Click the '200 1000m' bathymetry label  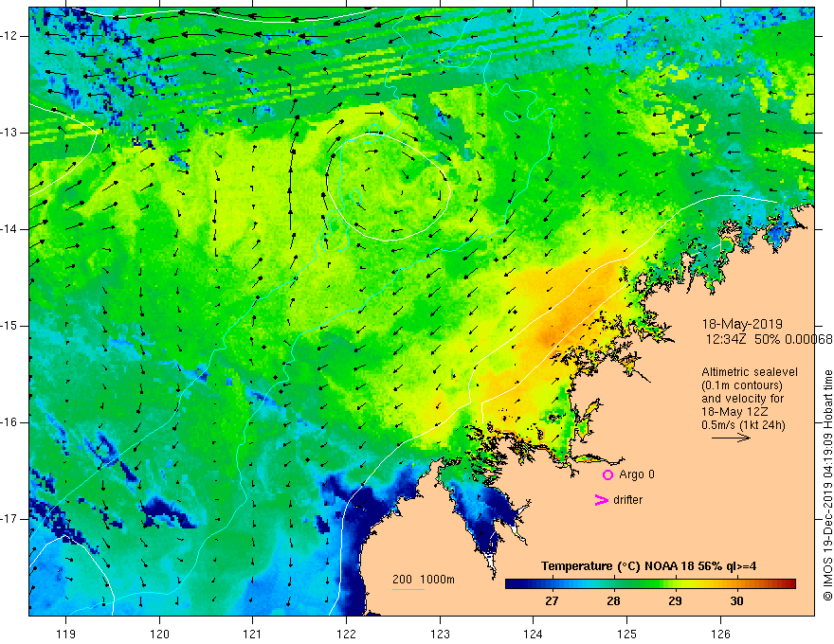point(424,580)
